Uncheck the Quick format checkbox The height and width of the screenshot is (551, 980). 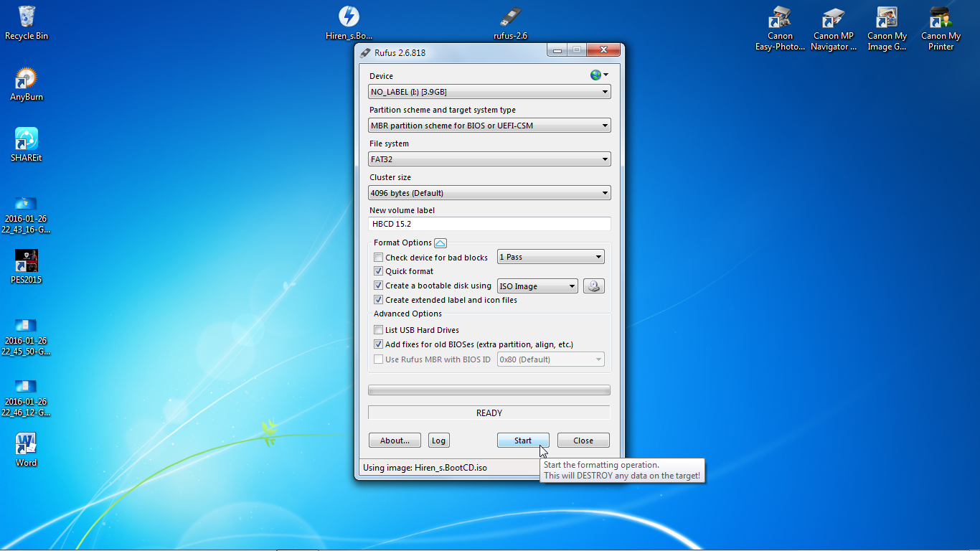point(379,271)
